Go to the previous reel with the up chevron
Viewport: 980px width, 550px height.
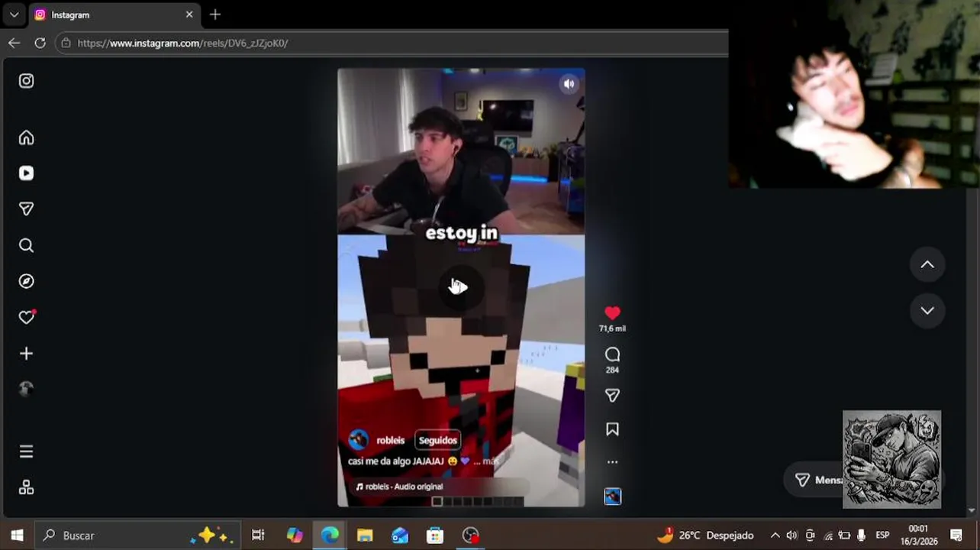pyautogui.click(x=927, y=264)
